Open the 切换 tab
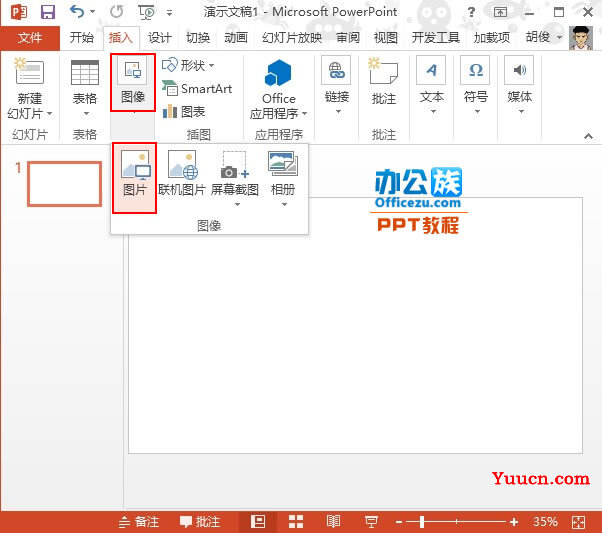Screen dimensions: 602x533 pyautogui.click(x=198, y=38)
